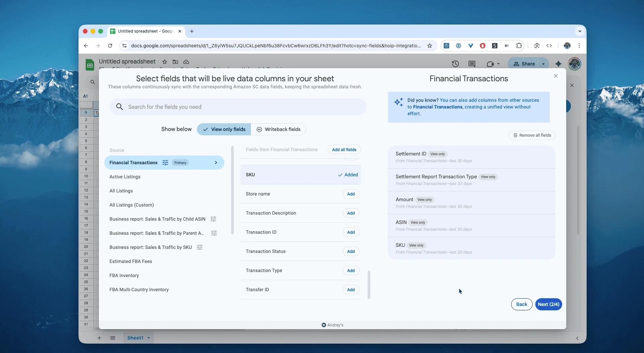Screen dimensions: 644x353
Task: Add the Transaction Status field
Action: [x=351, y=251]
